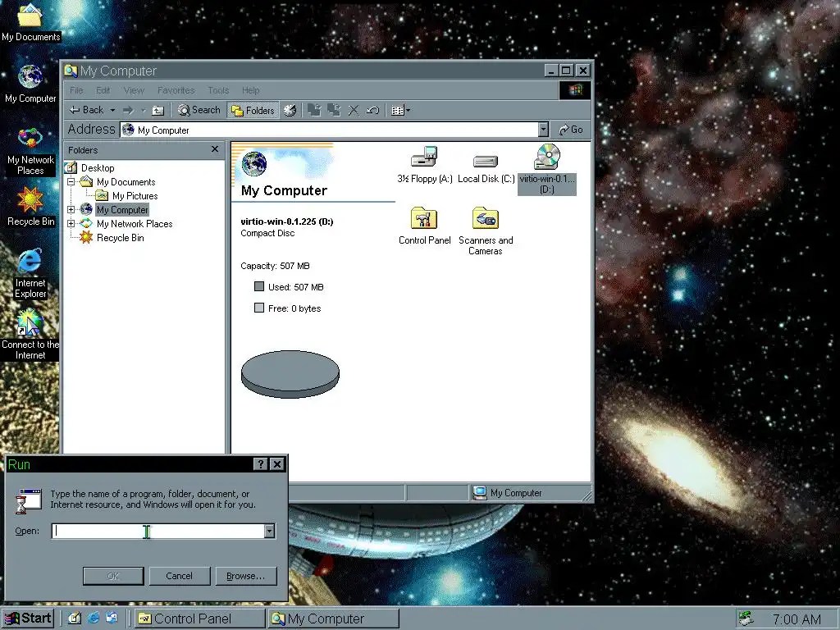Screen dimensions: 840x630
Task: Open the File menu
Action: tap(76, 90)
